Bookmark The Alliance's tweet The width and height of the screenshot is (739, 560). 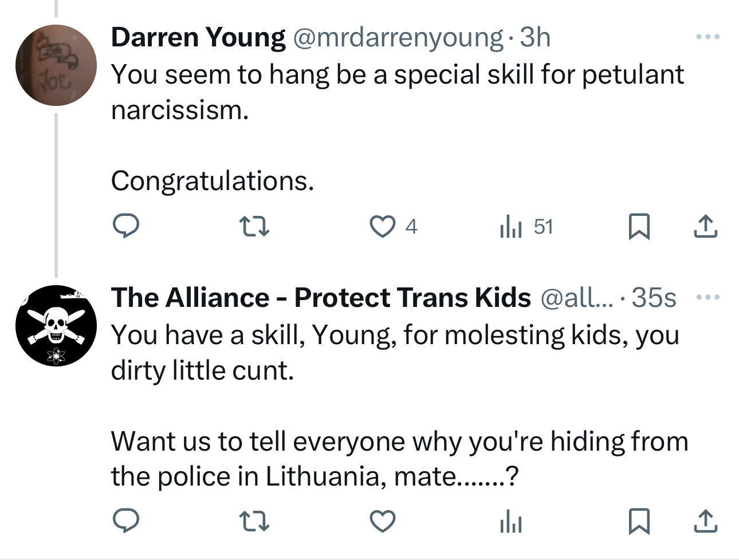(639, 522)
